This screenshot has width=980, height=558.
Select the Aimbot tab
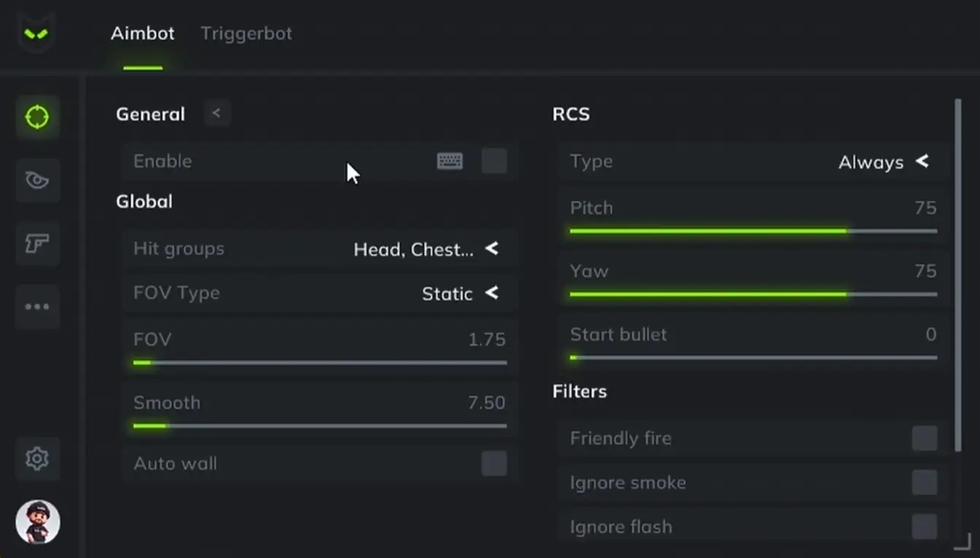pyautogui.click(x=142, y=34)
